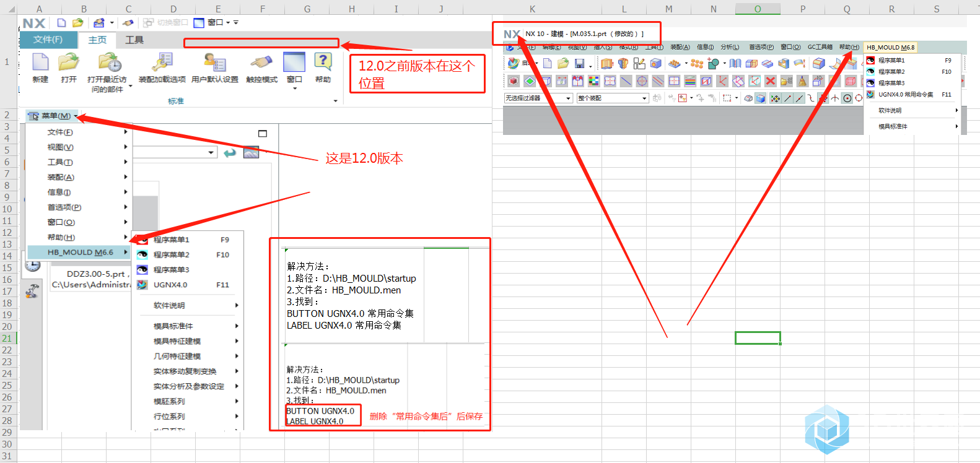Open 首选项(P) in the NX 10 menu bar
The image size is (980, 463).
coord(761,47)
